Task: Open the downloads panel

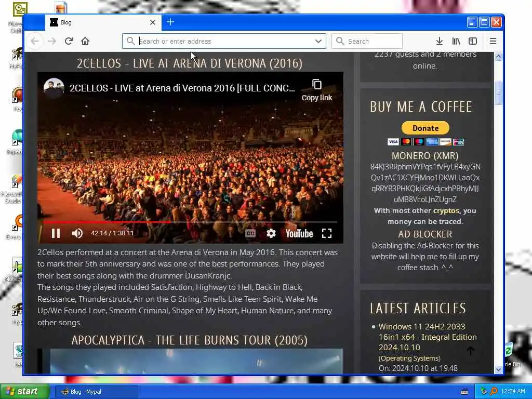Action: [x=440, y=41]
